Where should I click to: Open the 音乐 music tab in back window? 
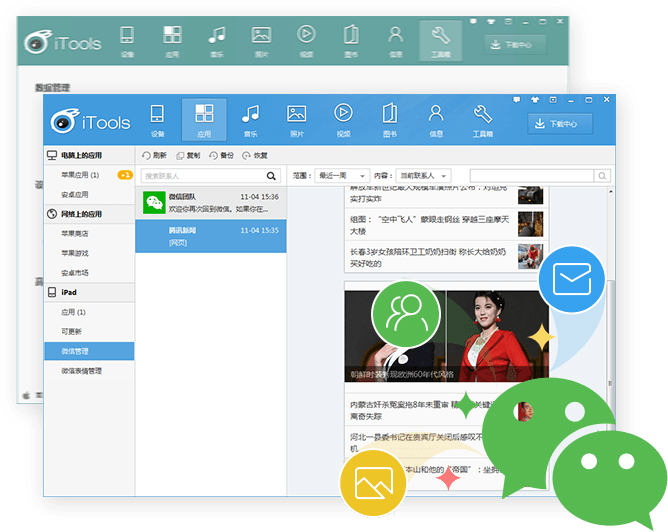tap(217, 41)
